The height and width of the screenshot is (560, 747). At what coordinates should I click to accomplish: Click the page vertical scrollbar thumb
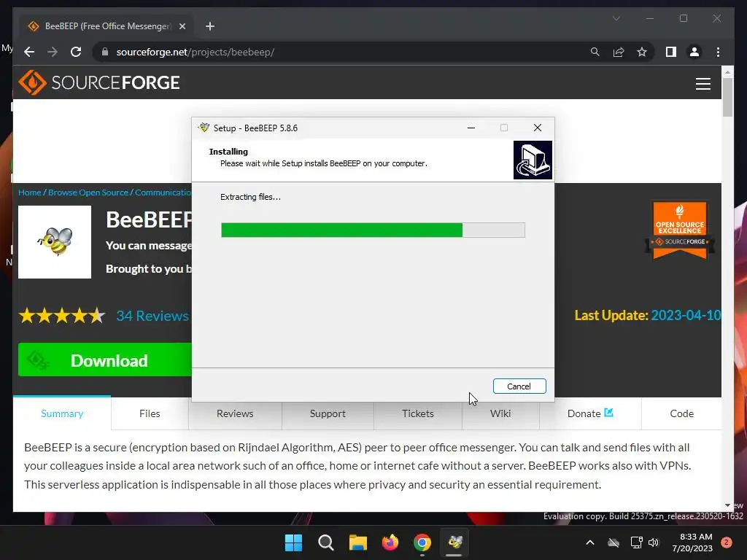(727, 97)
